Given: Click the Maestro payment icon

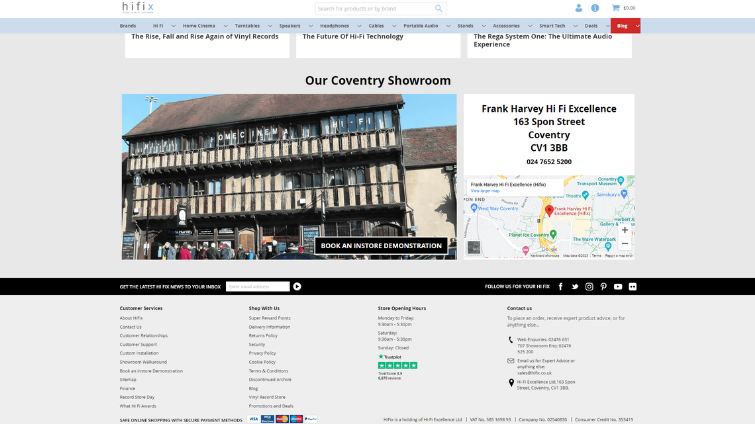Looking at the screenshot, I should [x=296, y=419].
